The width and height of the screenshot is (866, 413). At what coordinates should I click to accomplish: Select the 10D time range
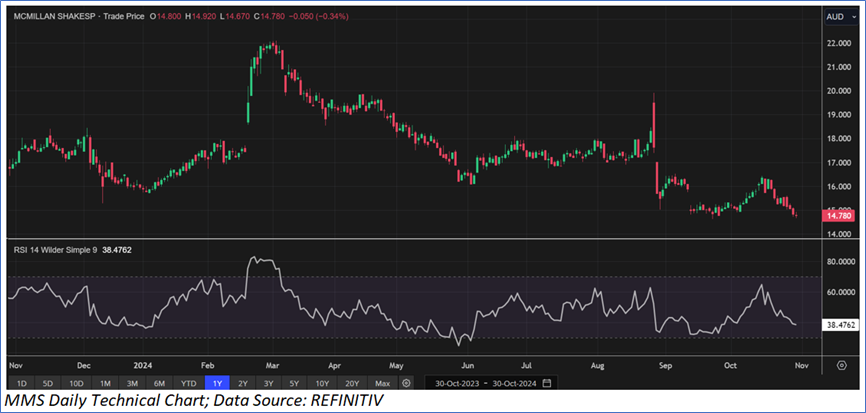[76, 383]
